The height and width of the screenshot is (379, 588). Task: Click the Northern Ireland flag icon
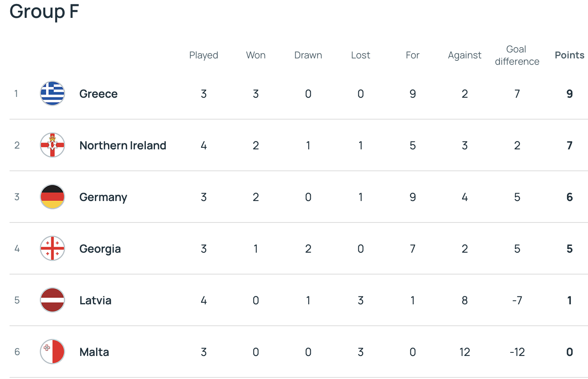point(52,145)
